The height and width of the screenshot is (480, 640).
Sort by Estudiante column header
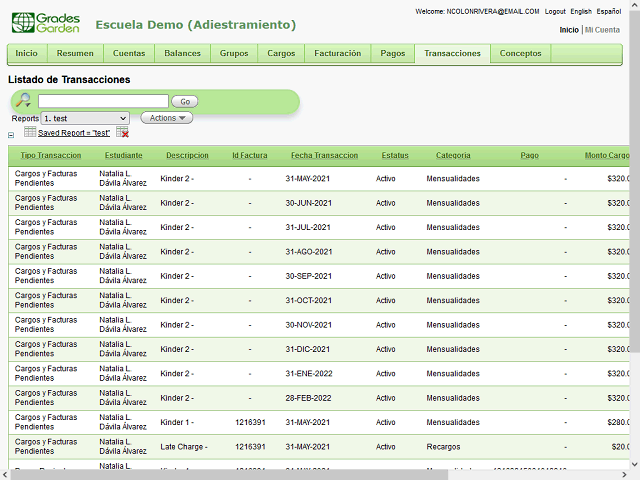(123, 156)
